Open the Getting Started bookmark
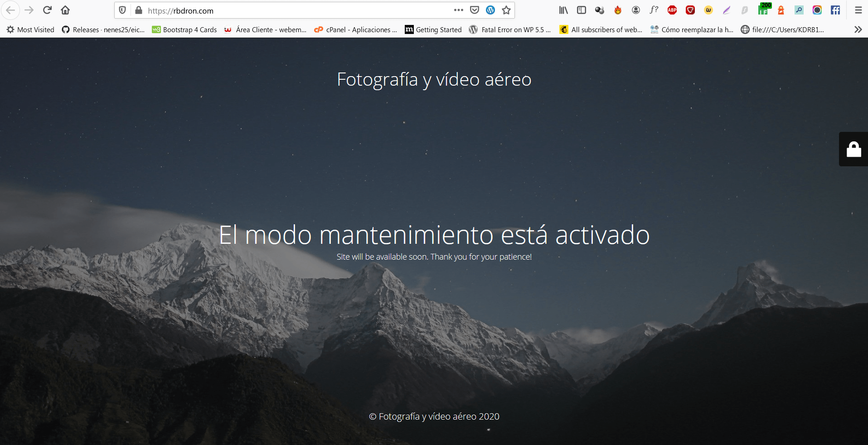The image size is (868, 445). tap(433, 29)
